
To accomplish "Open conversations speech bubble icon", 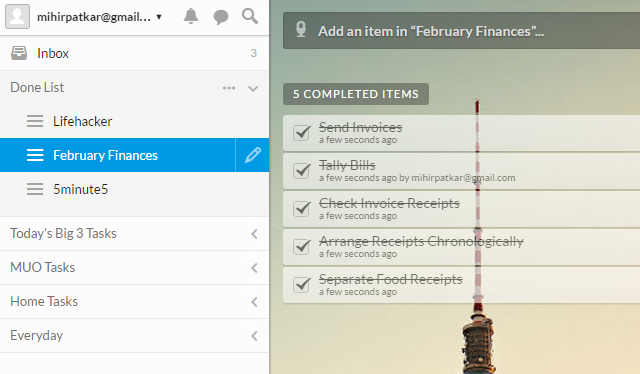I will click(x=221, y=17).
